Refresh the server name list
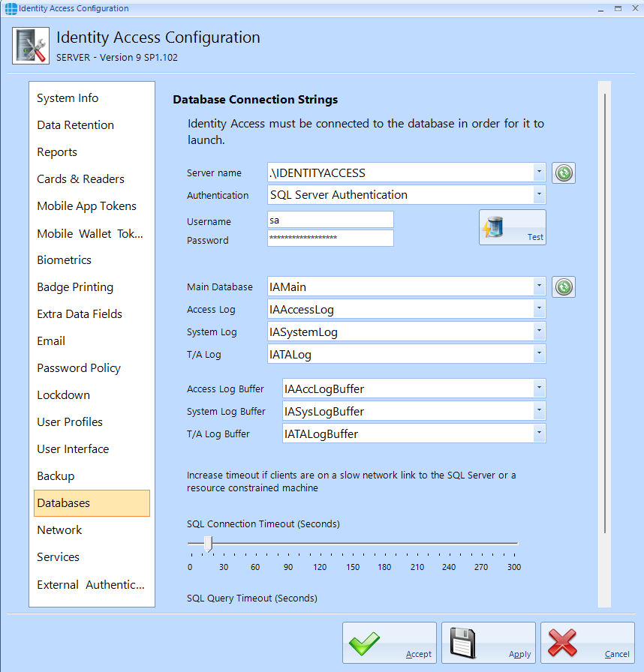This screenshot has height=672, width=644. [564, 173]
